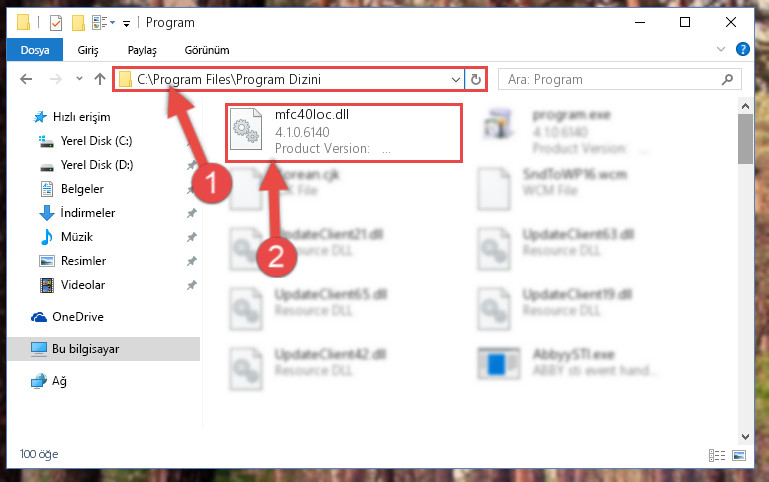Toggle pin for Videolar folder
This screenshot has height=482, width=769.
click(191, 285)
